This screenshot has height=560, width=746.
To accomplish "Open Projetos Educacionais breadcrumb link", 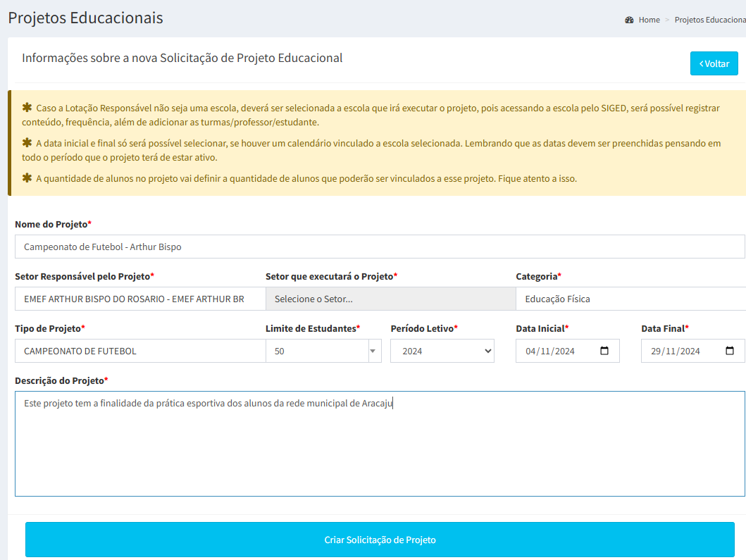I will (710, 20).
